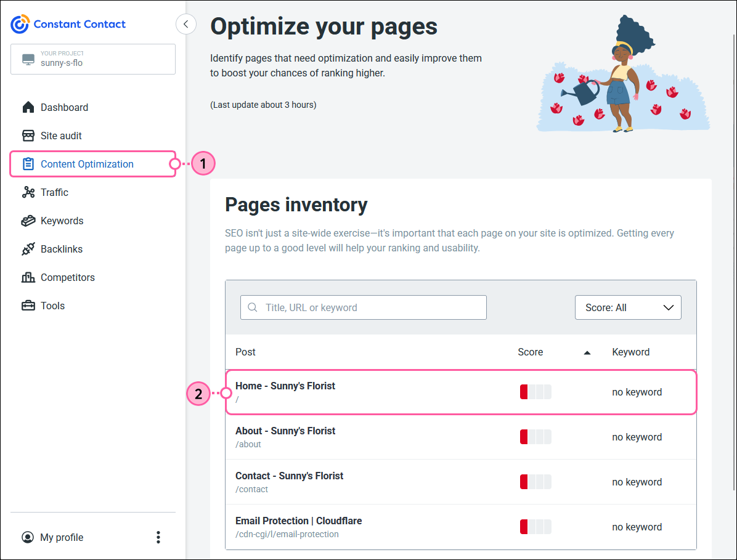Open the Score: All filter dropdown

(x=628, y=307)
